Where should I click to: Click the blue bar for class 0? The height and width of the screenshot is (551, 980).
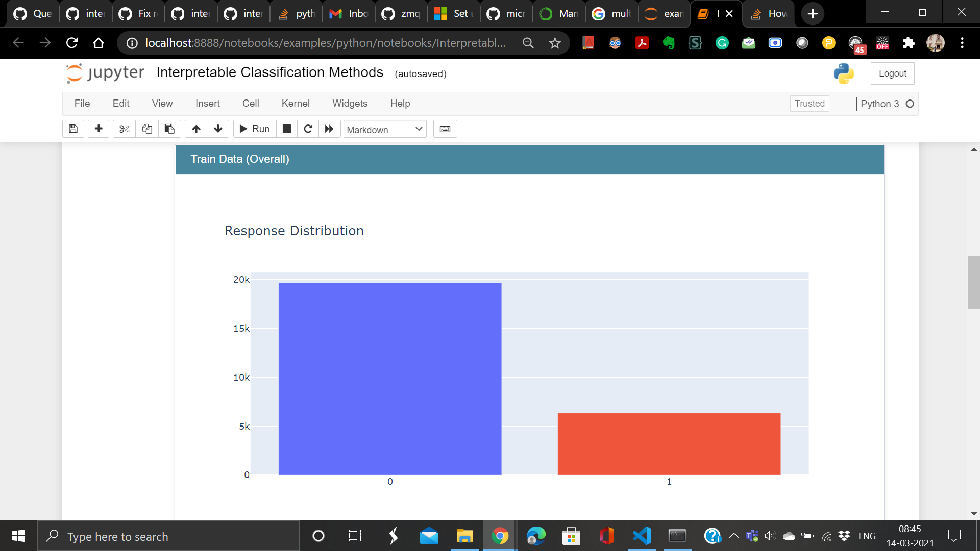tap(390, 379)
